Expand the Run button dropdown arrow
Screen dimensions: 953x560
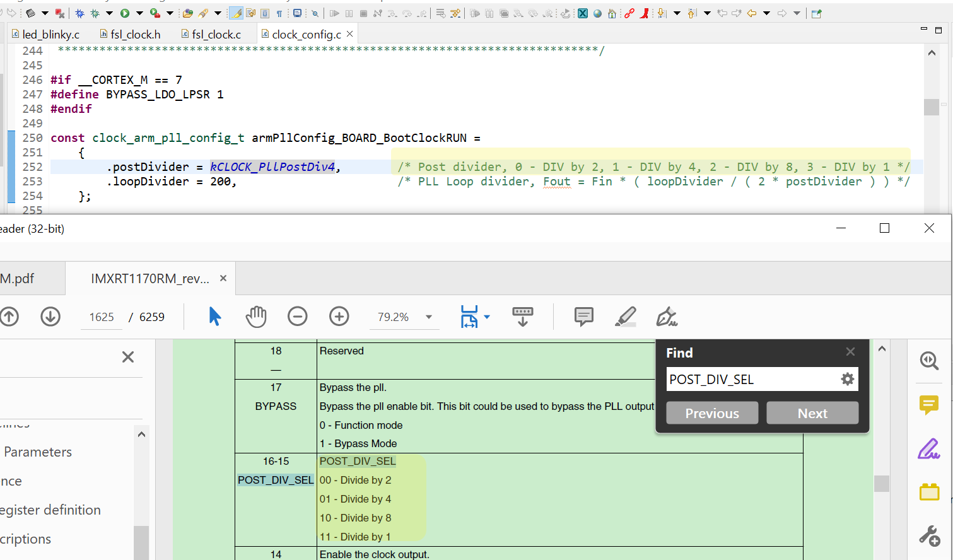[139, 13]
